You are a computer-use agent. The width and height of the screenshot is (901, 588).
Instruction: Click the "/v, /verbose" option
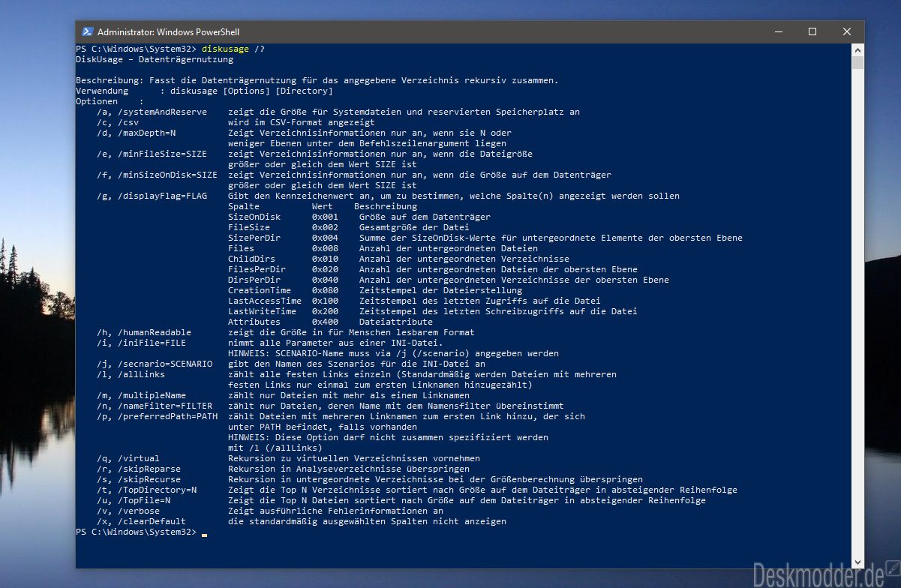128,511
